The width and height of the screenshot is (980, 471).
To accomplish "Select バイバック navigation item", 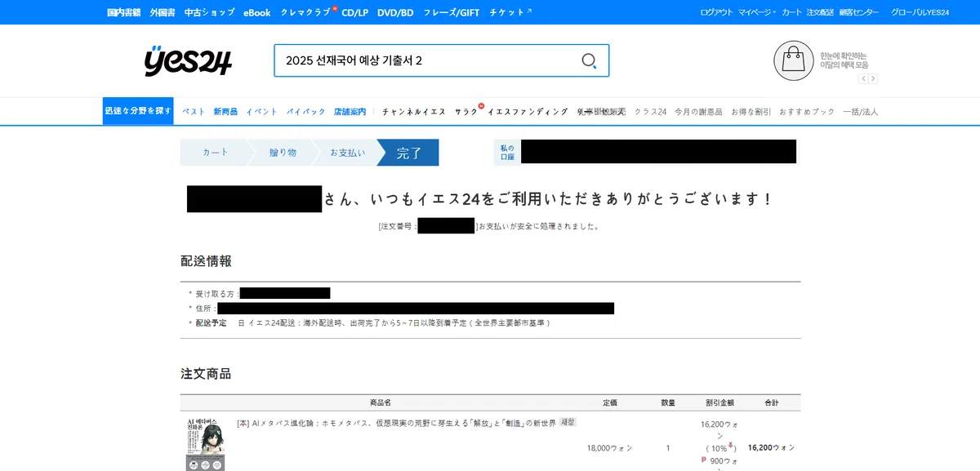I will coord(306,112).
